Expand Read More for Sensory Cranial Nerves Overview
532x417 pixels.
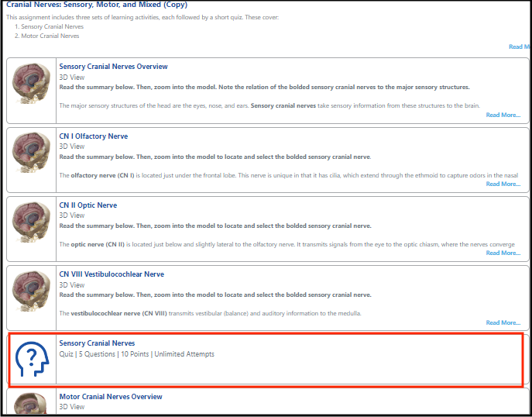coord(503,115)
